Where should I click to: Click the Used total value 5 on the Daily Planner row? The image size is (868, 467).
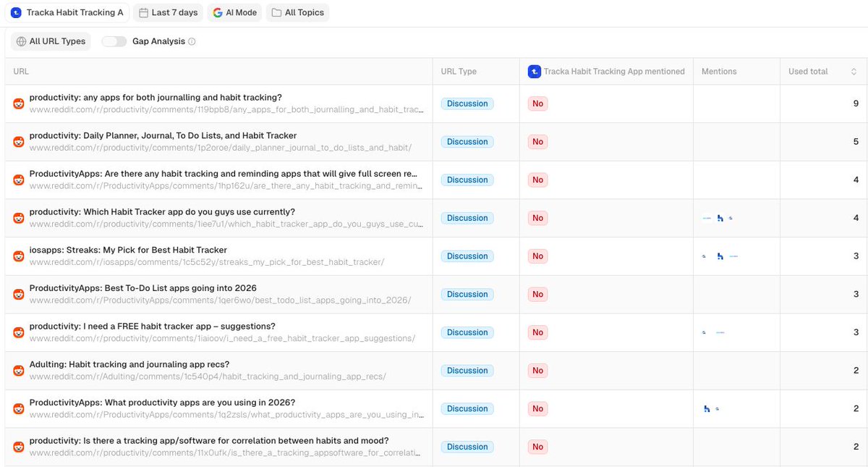856,142
